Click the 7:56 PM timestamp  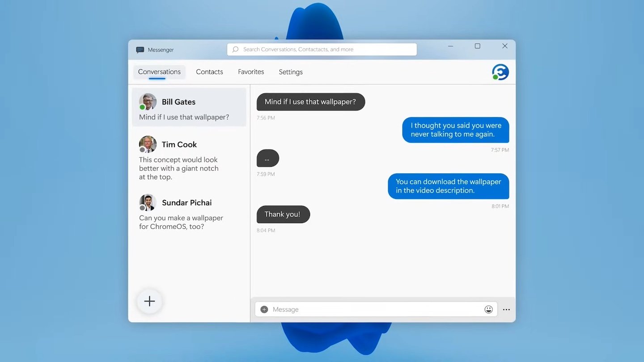[x=266, y=118]
